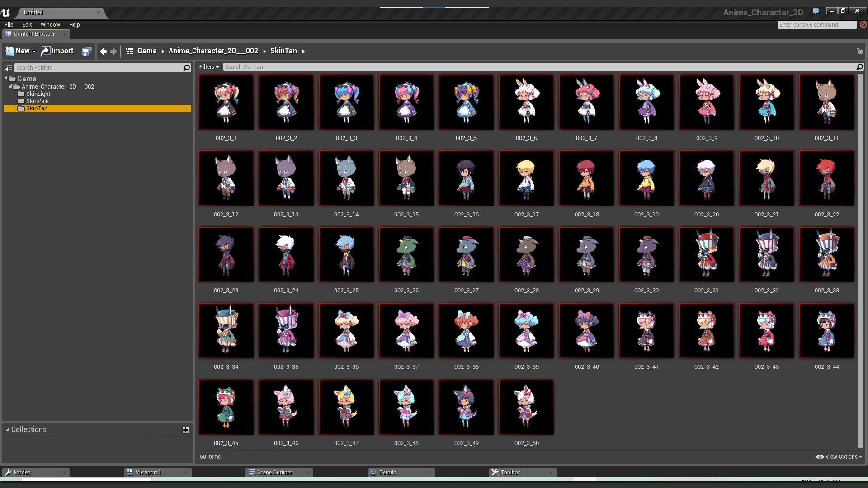The height and width of the screenshot is (488, 868).
Task: Click the Save All floppy disk icon
Action: pyautogui.click(x=86, y=51)
